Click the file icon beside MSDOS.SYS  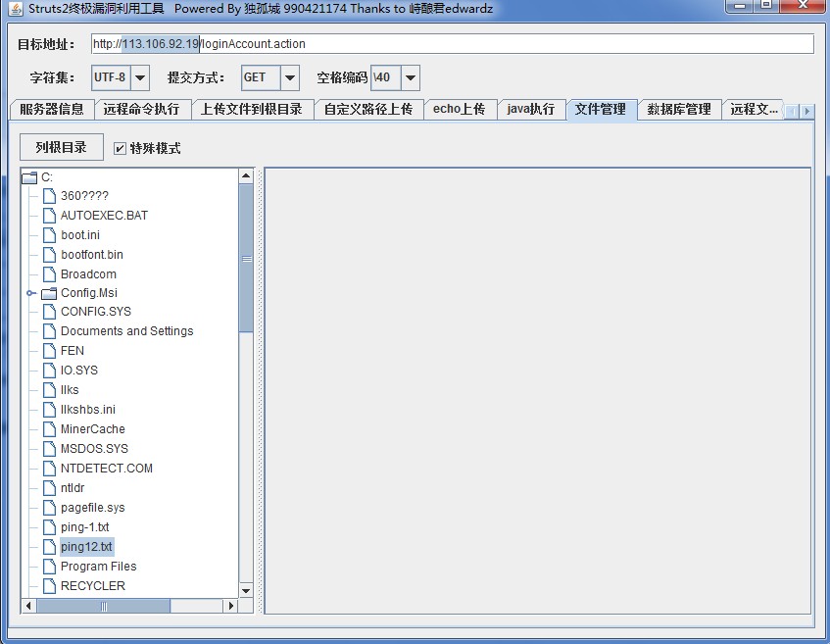tap(49, 449)
